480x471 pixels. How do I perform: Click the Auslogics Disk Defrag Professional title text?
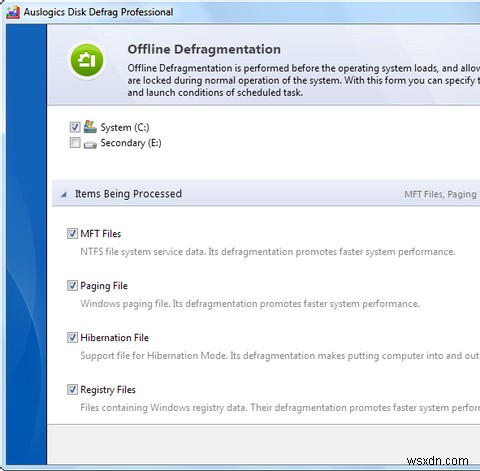98,12
